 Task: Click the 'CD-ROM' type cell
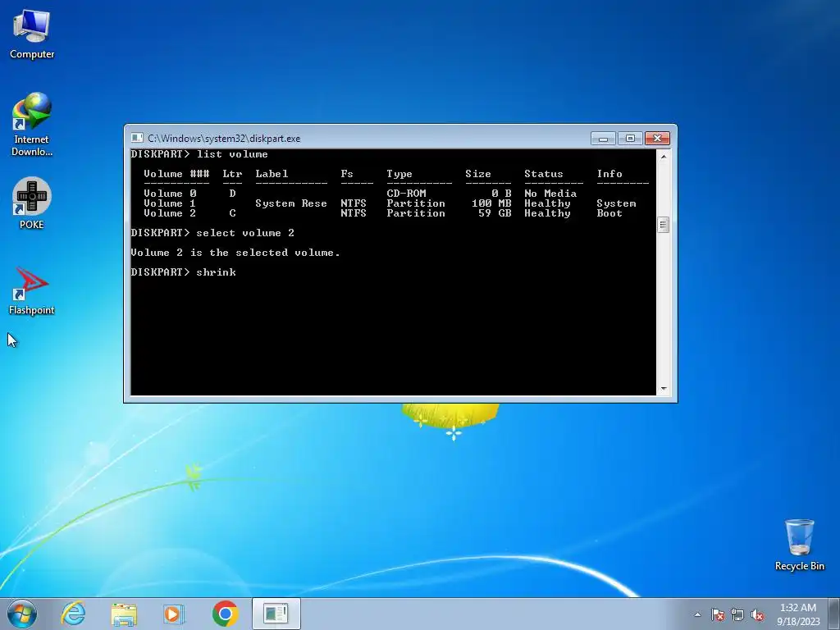point(406,194)
